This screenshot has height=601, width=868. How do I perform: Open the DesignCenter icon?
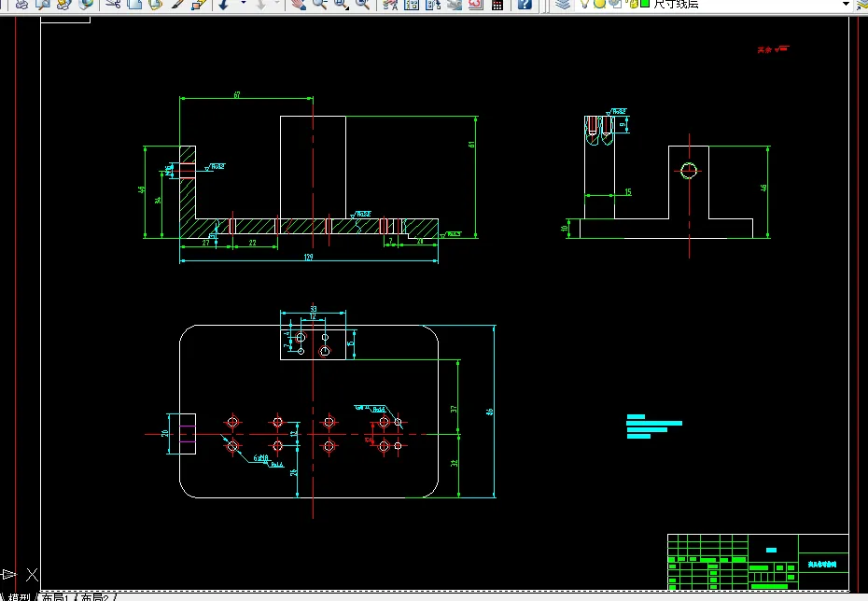click(x=412, y=5)
